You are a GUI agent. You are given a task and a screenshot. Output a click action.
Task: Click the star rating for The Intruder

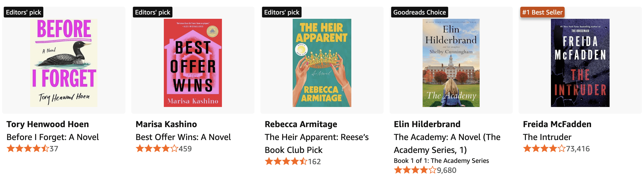(x=544, y=149)
